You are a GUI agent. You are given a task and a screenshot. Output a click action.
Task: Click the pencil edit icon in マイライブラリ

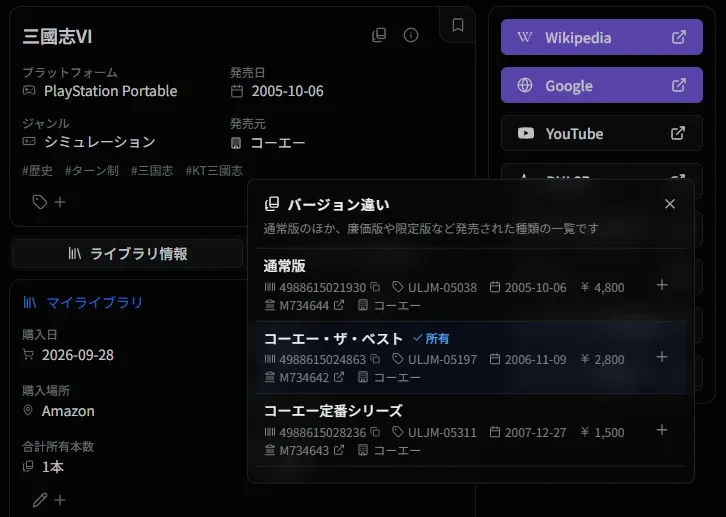[40, 500]
